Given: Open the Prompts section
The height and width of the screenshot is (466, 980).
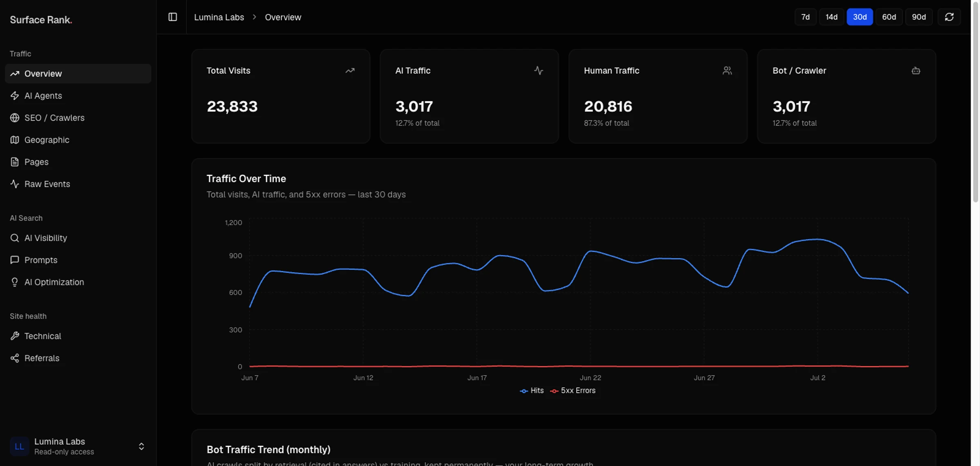Looking at the screenshot, I should (x=78, y=260).
